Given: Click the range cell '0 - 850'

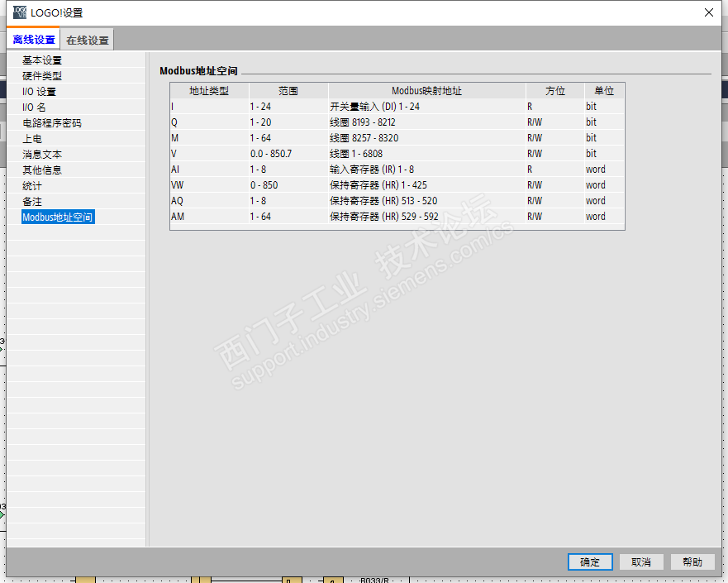Looking at the screenshot, I should [288, 185].
